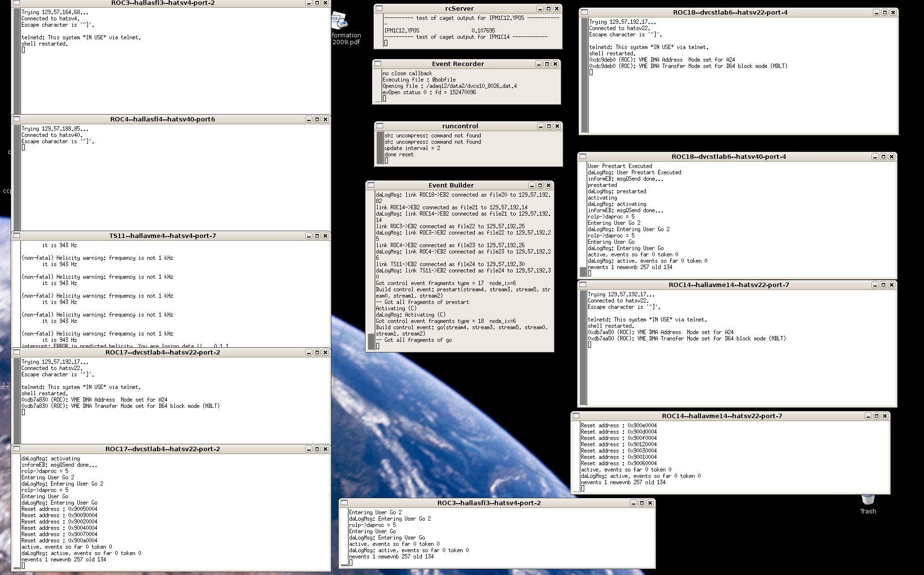The height and width of the screenshot is (575, 924).
Task: Click 'test of caget output for IPM1C14' line
Action: coord(466,36)
